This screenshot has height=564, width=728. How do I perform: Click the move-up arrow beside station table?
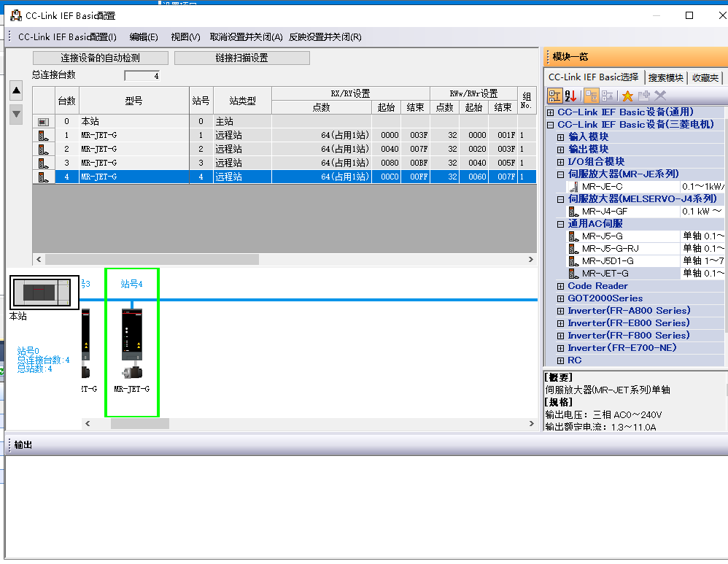pos(16,90)
